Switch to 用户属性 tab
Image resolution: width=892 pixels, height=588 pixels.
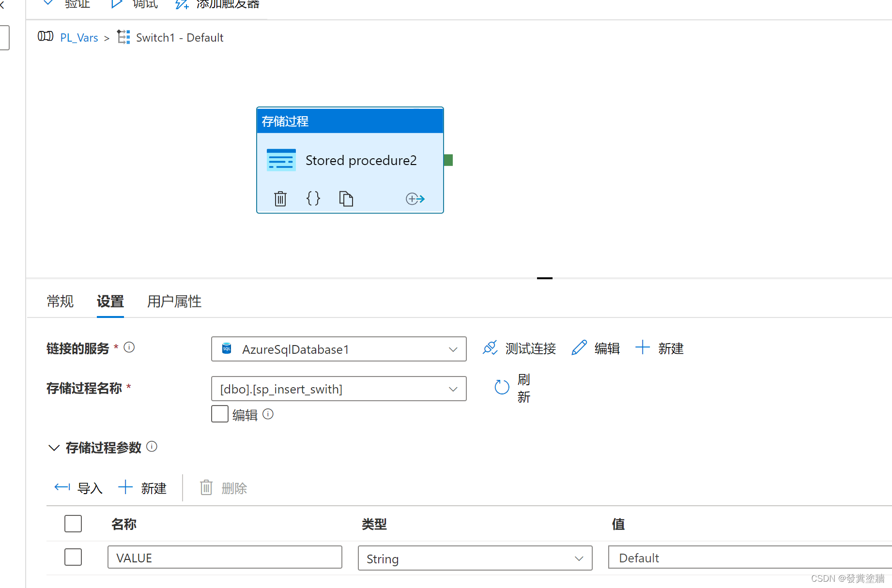(x=174, y=302)
